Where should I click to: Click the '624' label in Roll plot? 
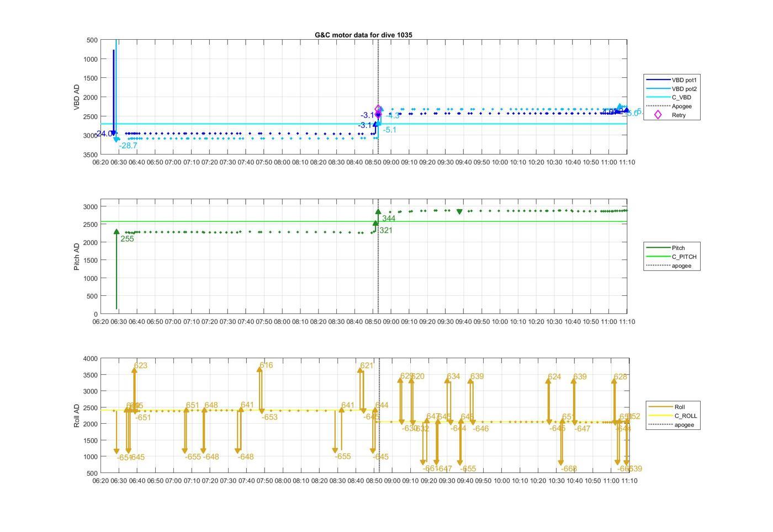[554, 377]
